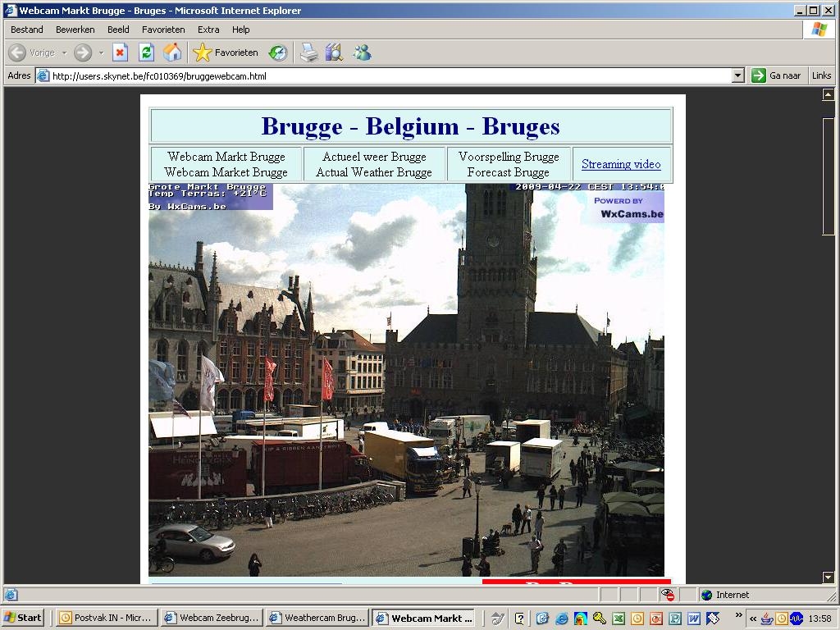Click the page vertical scrollbar thumb
Image resolution: width=840 pixels, height=630 pixels.
pyautogui.click(x=829, y=176)
